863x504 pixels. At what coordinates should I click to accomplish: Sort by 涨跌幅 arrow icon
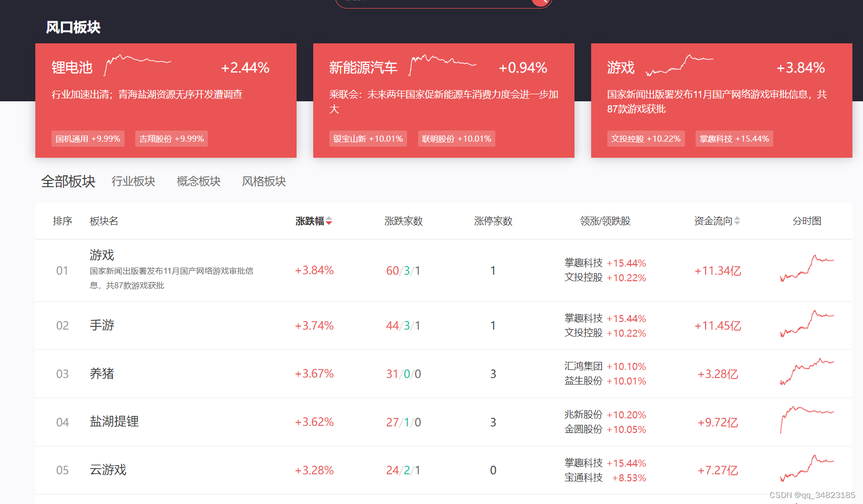click(x=329, y=221)
